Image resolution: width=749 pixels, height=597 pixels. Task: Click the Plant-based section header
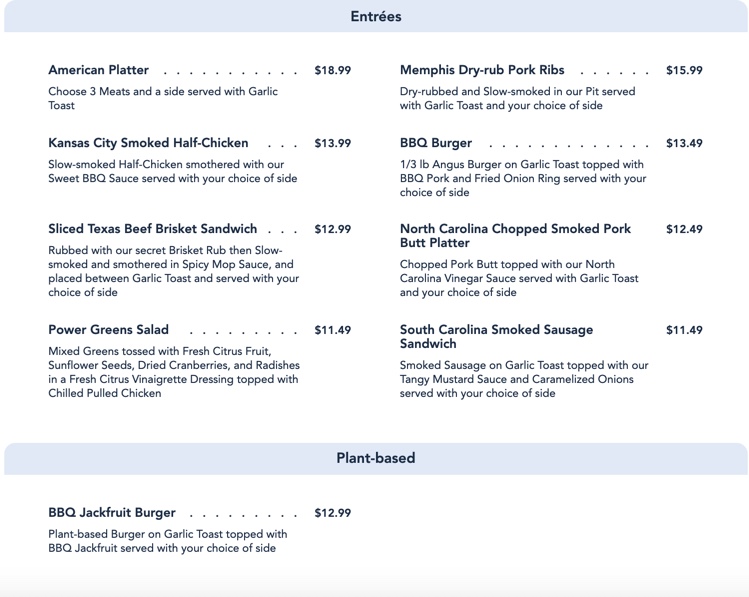[375, 458]
